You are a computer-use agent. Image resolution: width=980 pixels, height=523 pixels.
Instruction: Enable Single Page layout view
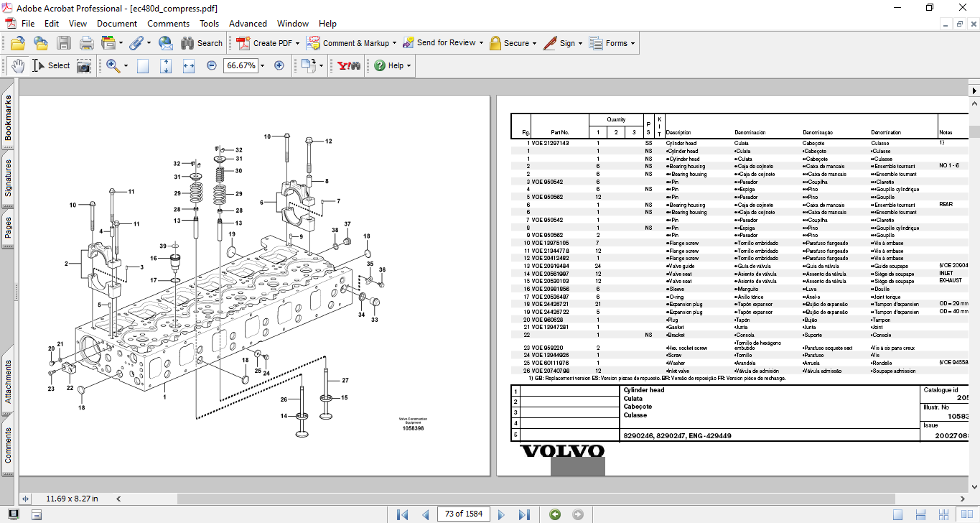pos(897,514)
